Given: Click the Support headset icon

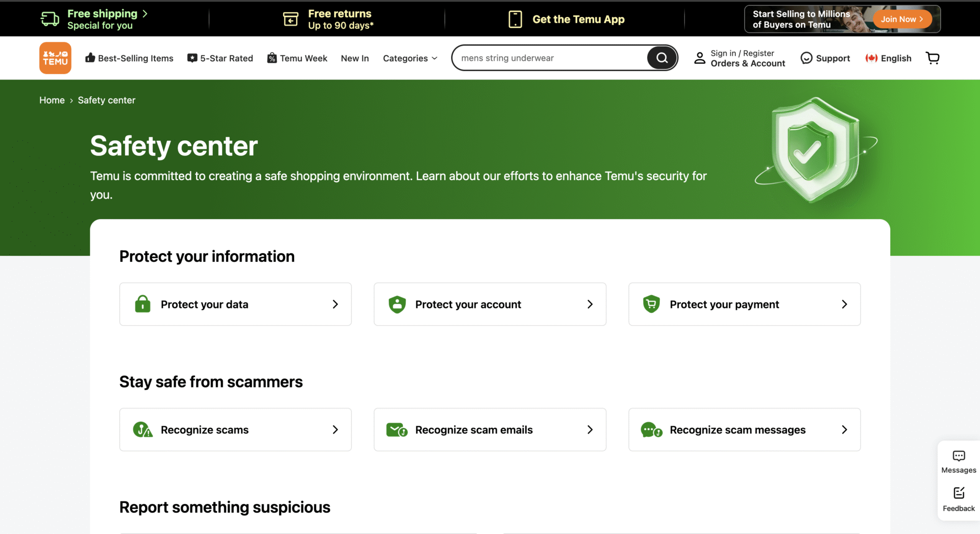Looking at the screenshot, I should (806, 58).
